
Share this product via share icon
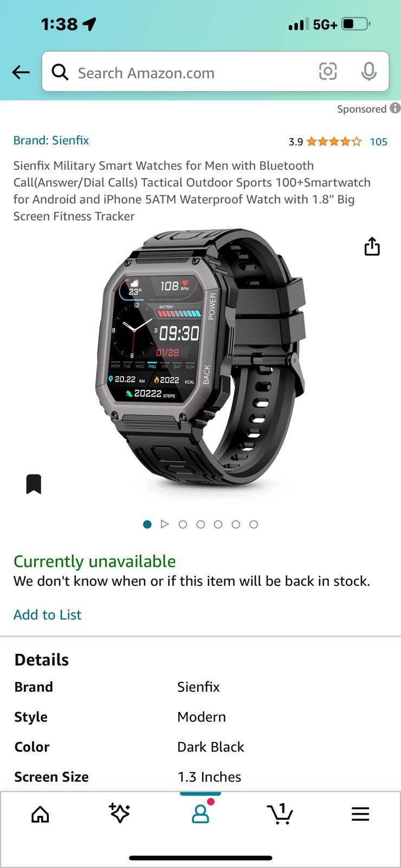click(x=372, y=246)
